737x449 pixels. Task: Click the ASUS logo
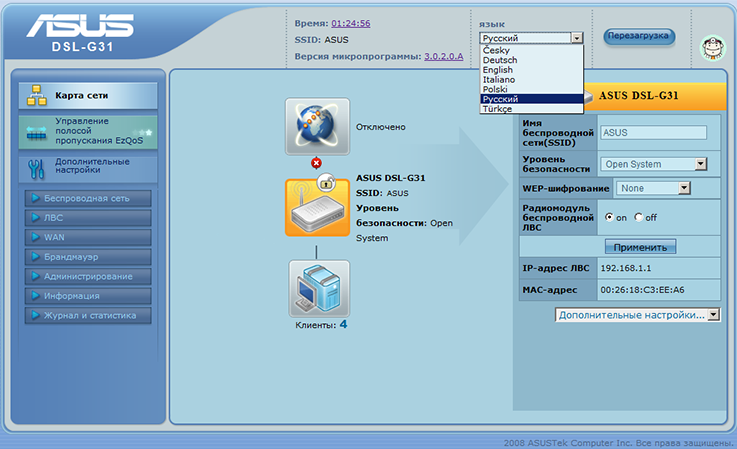(x=80, y=25)
